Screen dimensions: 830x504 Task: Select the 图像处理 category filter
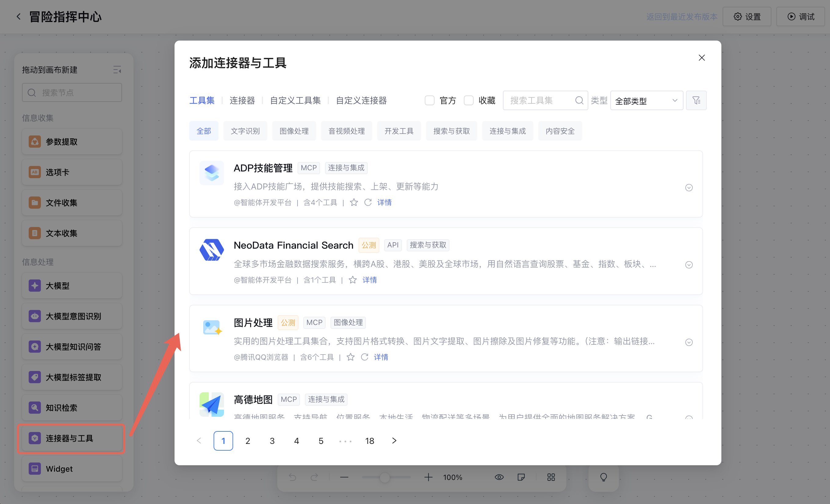click(x=294, y=131)
